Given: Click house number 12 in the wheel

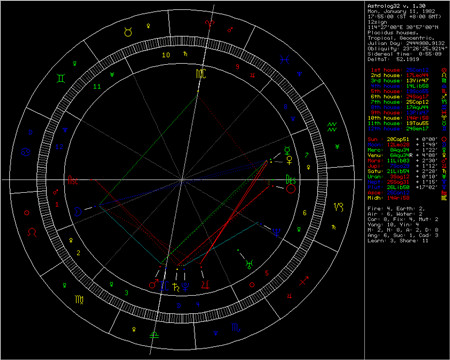Looking at the screenshot, I should click(59, 146).
